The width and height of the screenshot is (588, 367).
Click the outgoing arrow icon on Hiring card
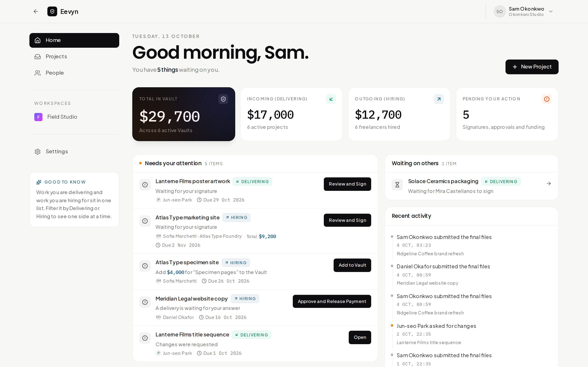[439, 99]
